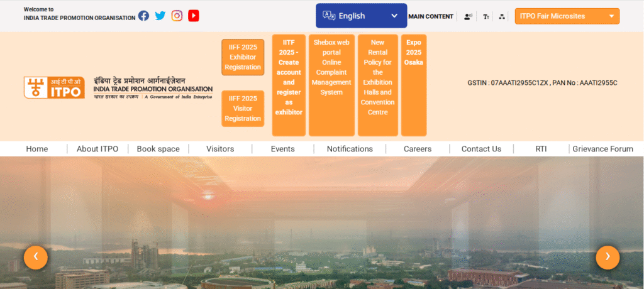Click IITF 2025 Create account button
This screenshot has height=289, width=644.
pos(289,85)
